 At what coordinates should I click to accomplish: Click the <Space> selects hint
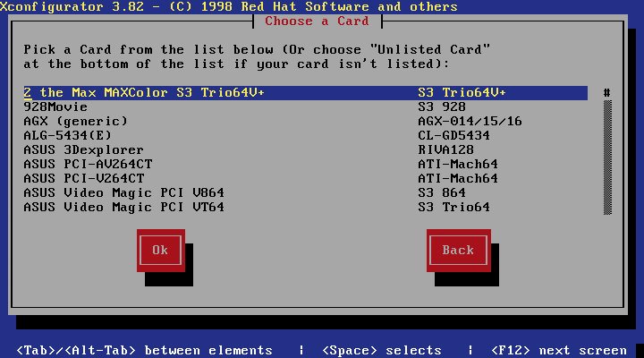pyautogui.click(x=382, y=350)
